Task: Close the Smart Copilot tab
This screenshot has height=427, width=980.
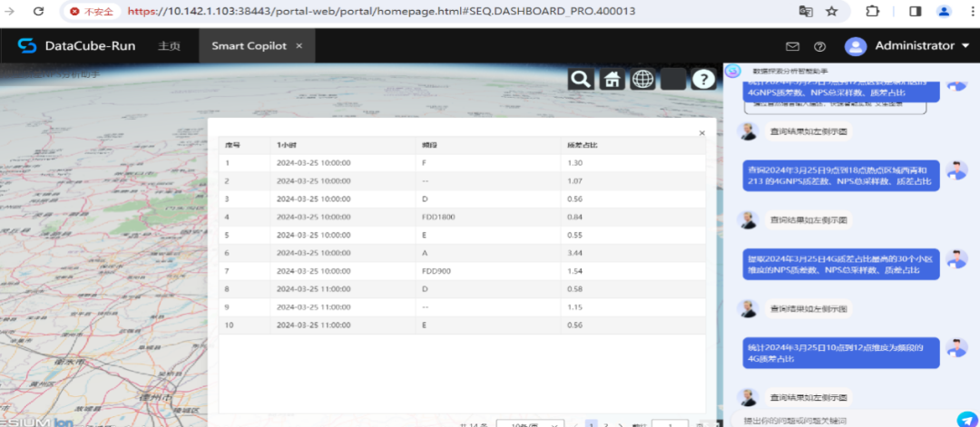Action: 299,46
